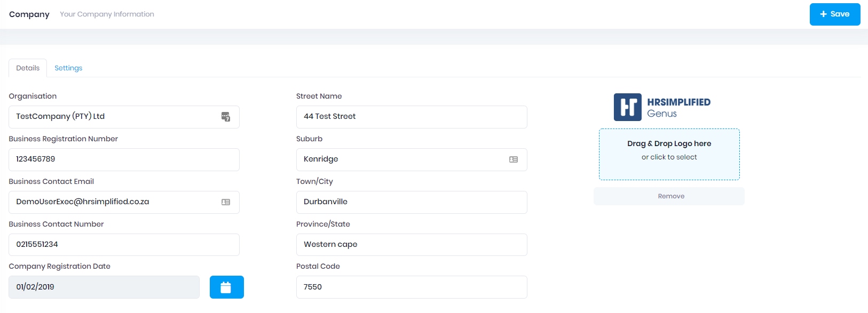Save the company information
Screen dimensions: 868x313
point(835,14)
